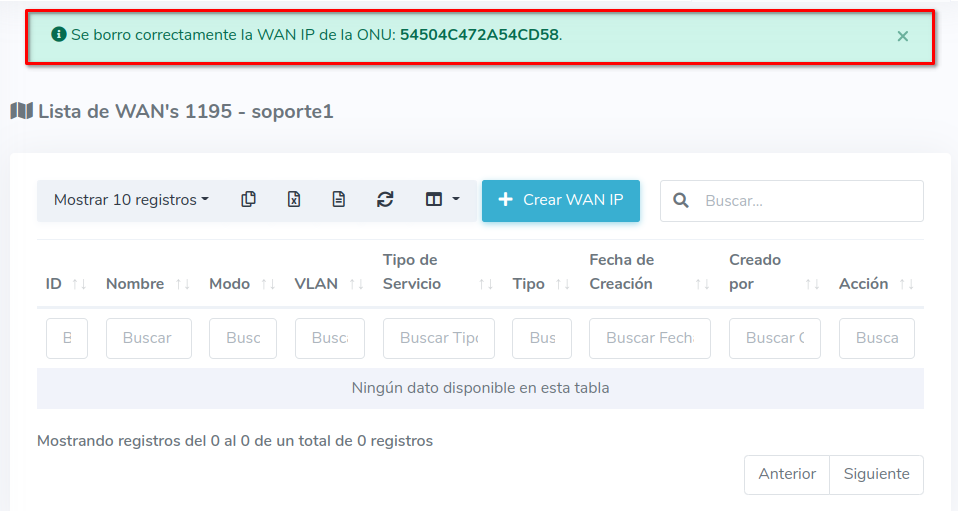Sort by the Tipo column header

[x=541, y=284]
